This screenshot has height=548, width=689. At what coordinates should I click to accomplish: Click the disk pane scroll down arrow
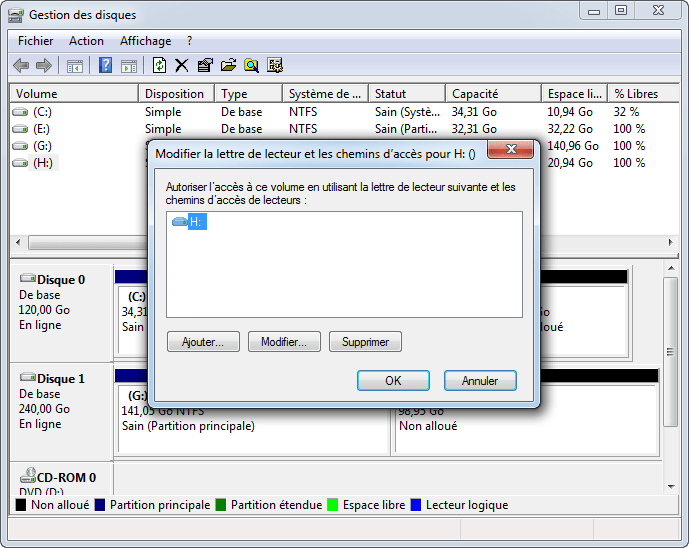click(x=671, y=486)
